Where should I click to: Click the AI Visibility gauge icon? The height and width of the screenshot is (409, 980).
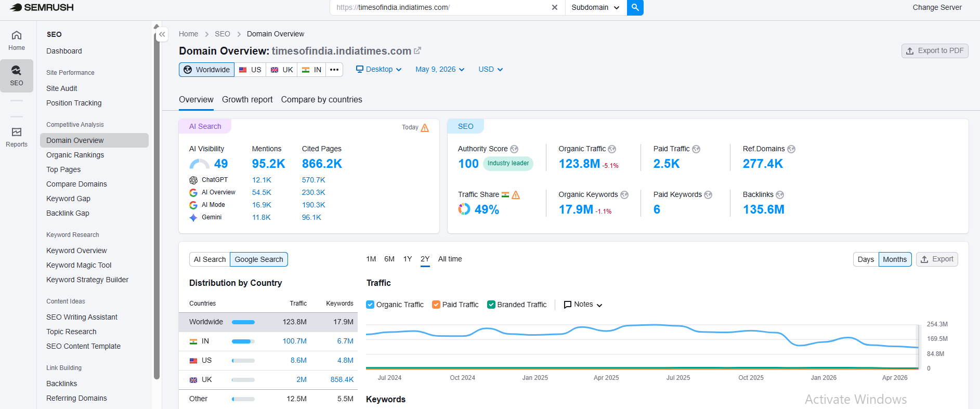click(200, 164)
